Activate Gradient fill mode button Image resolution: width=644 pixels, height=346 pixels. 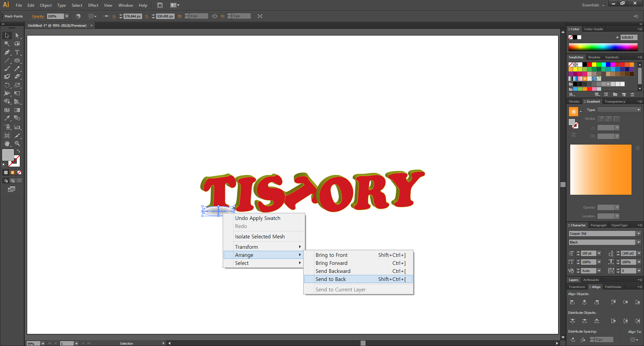tap(12, 172)
